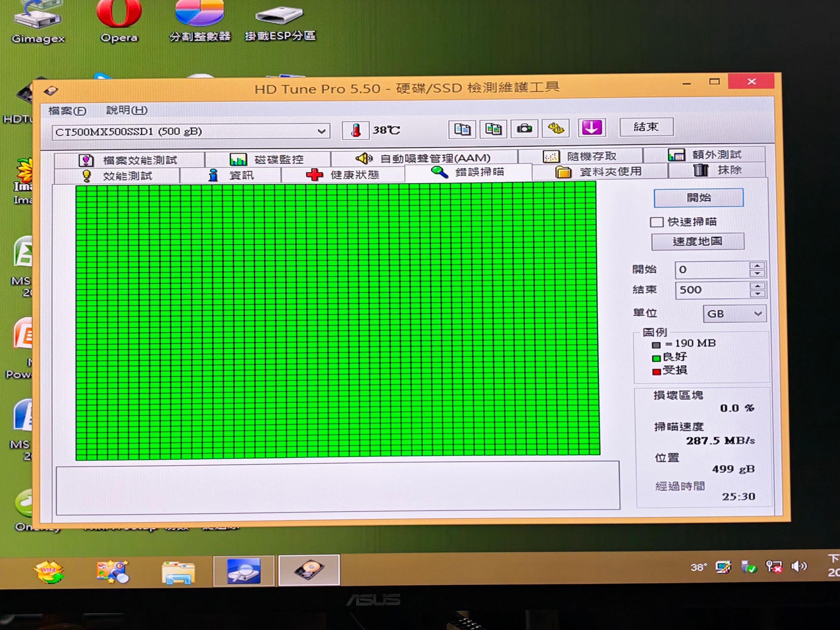The height and width of the screenshot is (630, 840).
Task: Click the 結束 exit button
Action: (x=646, y=127)
